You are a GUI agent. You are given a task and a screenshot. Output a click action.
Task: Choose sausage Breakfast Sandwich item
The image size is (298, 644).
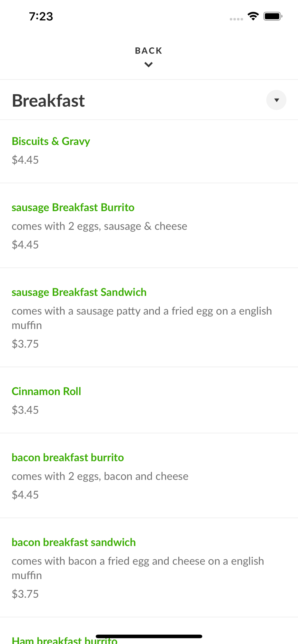pos(79,292)
